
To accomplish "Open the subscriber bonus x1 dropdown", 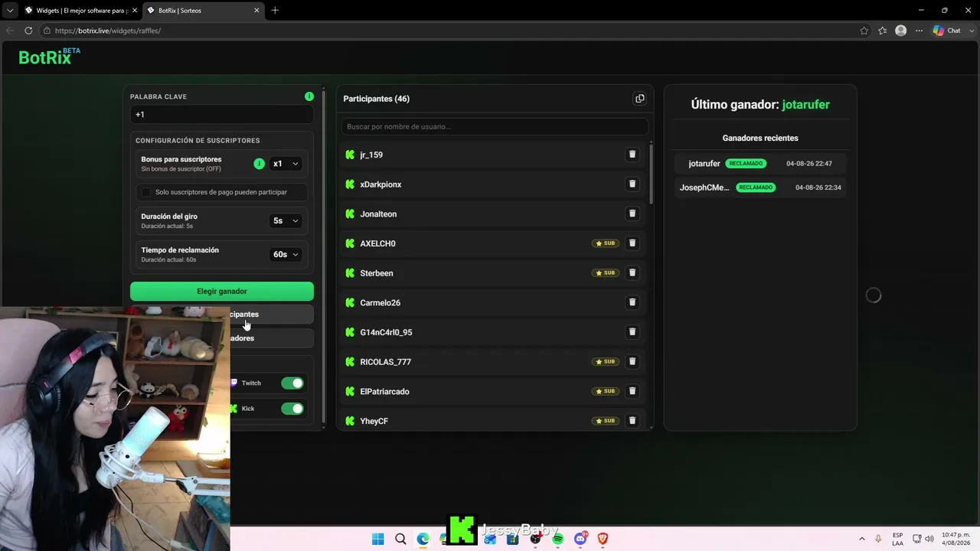I will point(286,164).
